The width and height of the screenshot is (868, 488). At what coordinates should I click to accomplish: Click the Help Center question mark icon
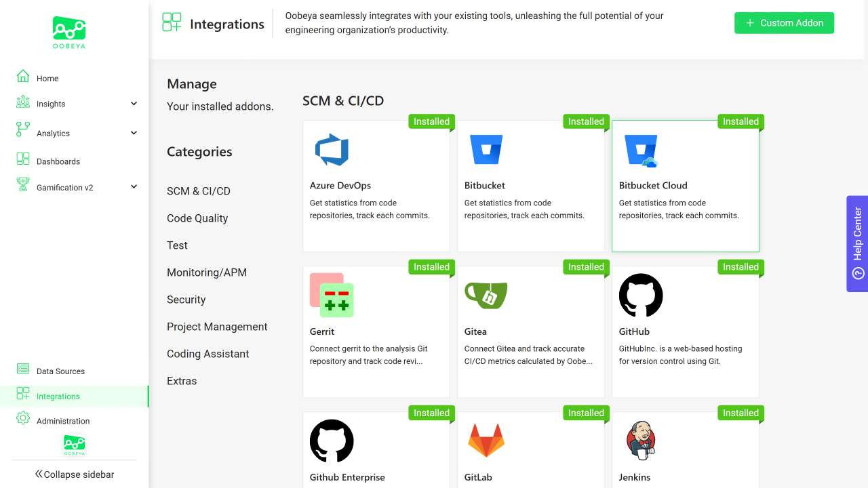click(858, 274)
